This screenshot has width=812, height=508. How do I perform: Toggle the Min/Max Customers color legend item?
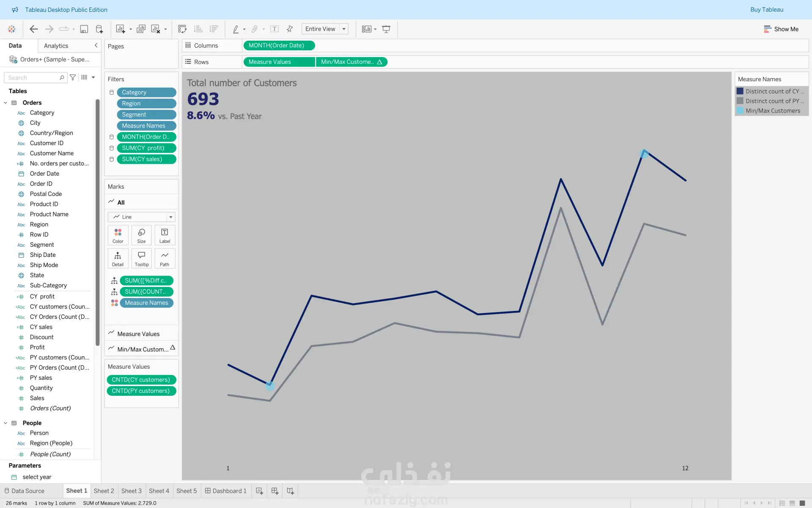[772, 110]
